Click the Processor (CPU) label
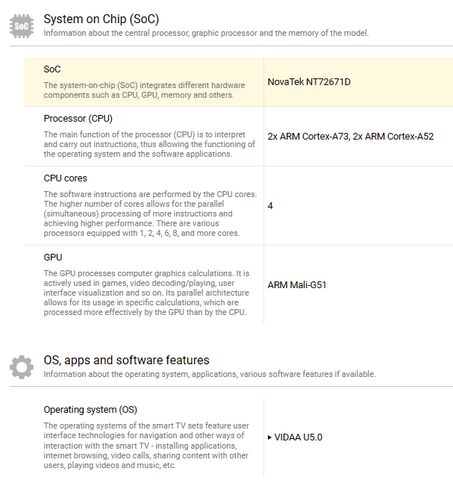The image size is (453, 480). tap(78, 119)
